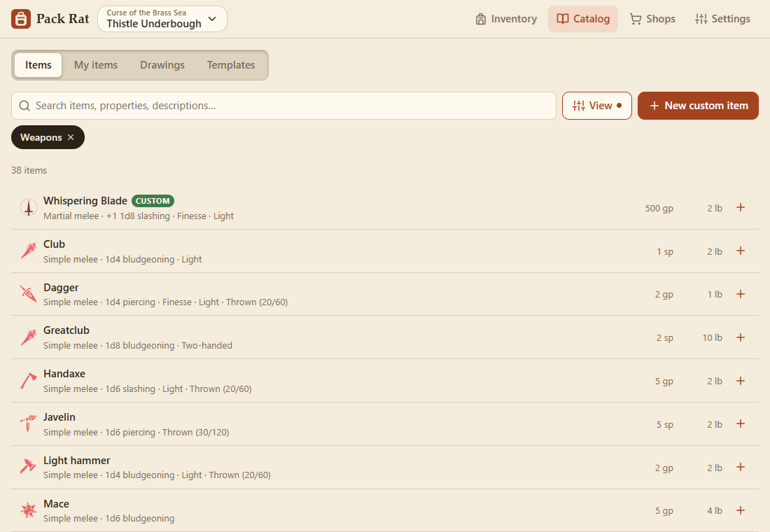Click the CUSTOM badge on Whispering Blade
770x532 pixels.
pyautogui.click(x=153, y=201)
